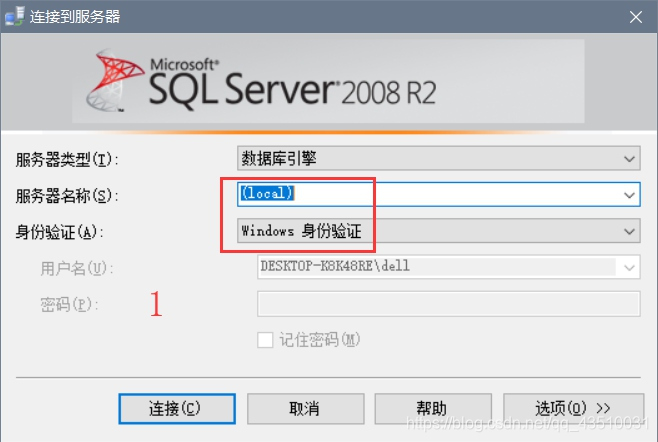Click the 用户名(U) label
The width and height of the screenshot is (658, 442).
pyautogui.click(x=77, y=268)
